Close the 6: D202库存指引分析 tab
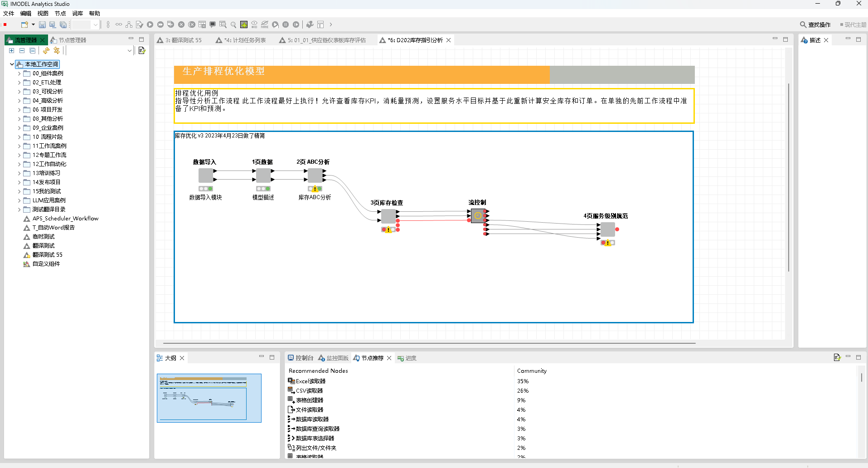Image resolution: width=868 pixels, height=468 pixels. pyautogui.click(x=449, y=40)
